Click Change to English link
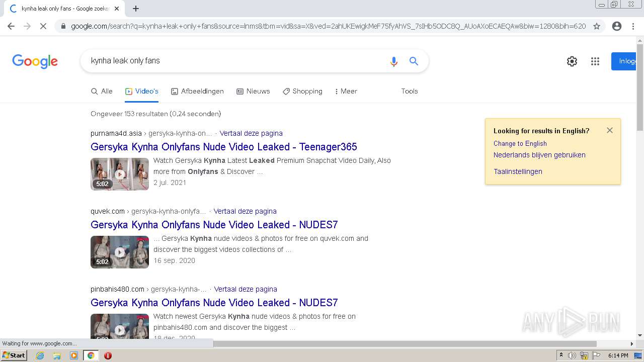 tap(520, 143)
